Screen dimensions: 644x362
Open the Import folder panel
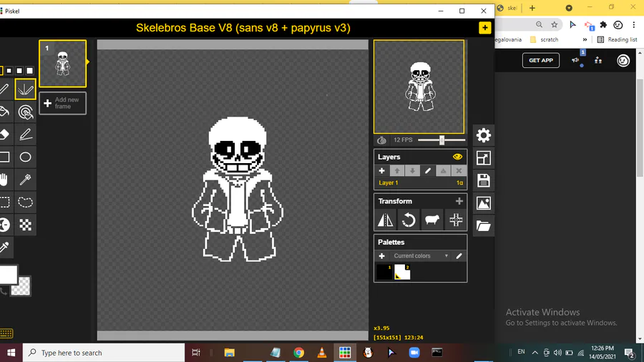pos(484,226)
